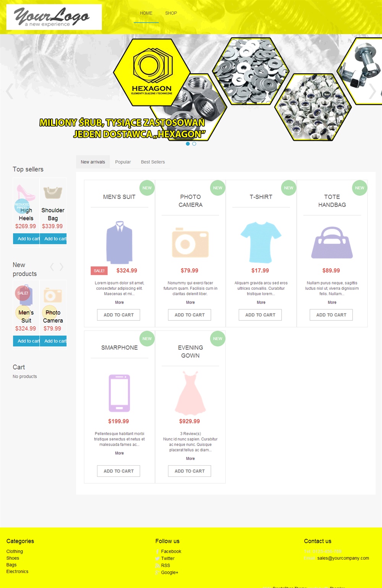Image resolution: width=382 pixels, height=588 pixels.
Task: Open the Smartphone product image
Action: tap(119, 393)
